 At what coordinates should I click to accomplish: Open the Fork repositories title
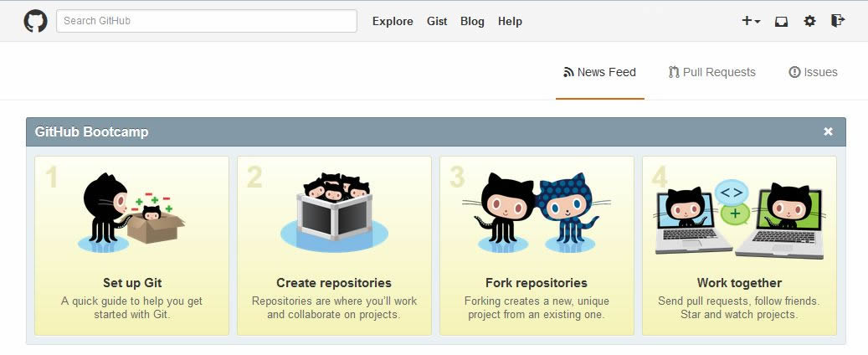click(x=537, y=283)
